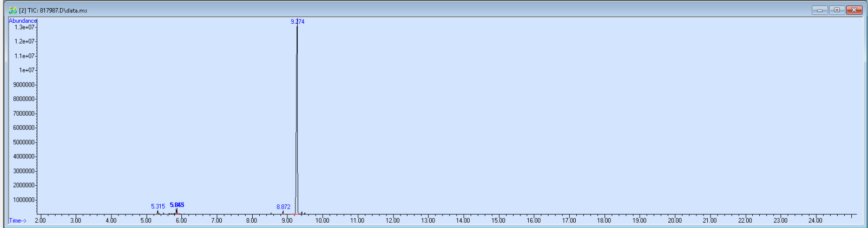Minimize the TIC 817987.D chromatogram window
The width and height of the screenshot is (868, 228).
click(820, 10)
